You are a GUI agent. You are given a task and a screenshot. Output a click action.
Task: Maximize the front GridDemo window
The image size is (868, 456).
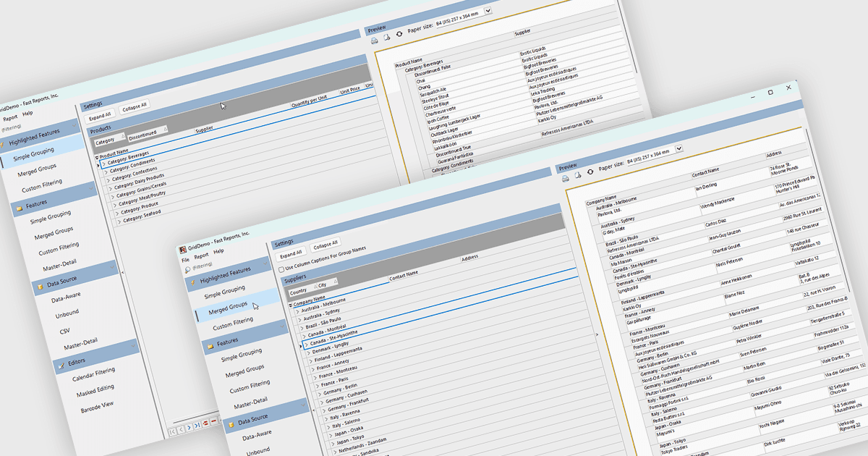tap(770, 93)
